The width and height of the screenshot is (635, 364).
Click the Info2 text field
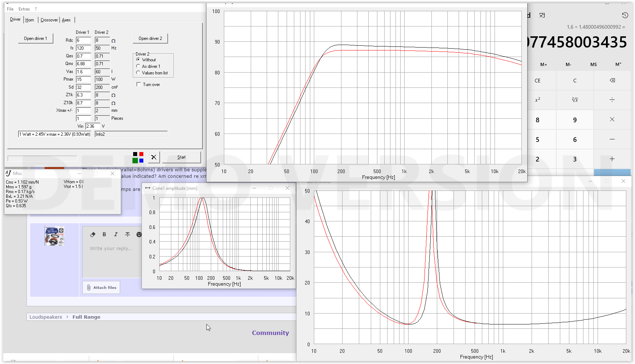tap(131, 134)
